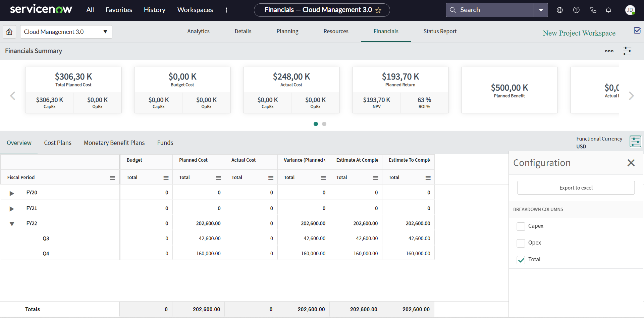Open Financials Summary more options menu

(x=609, y=51)
